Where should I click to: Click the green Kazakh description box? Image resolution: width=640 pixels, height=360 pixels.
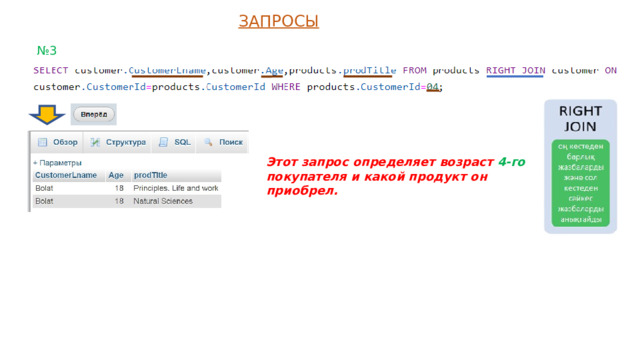click(x=580, y=183)
